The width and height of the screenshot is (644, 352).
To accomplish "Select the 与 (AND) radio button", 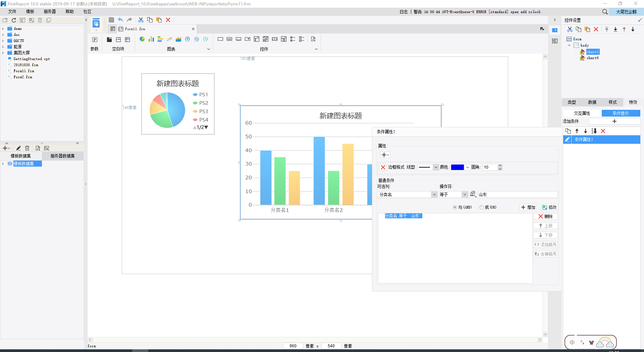I will [x=455, y=207].
